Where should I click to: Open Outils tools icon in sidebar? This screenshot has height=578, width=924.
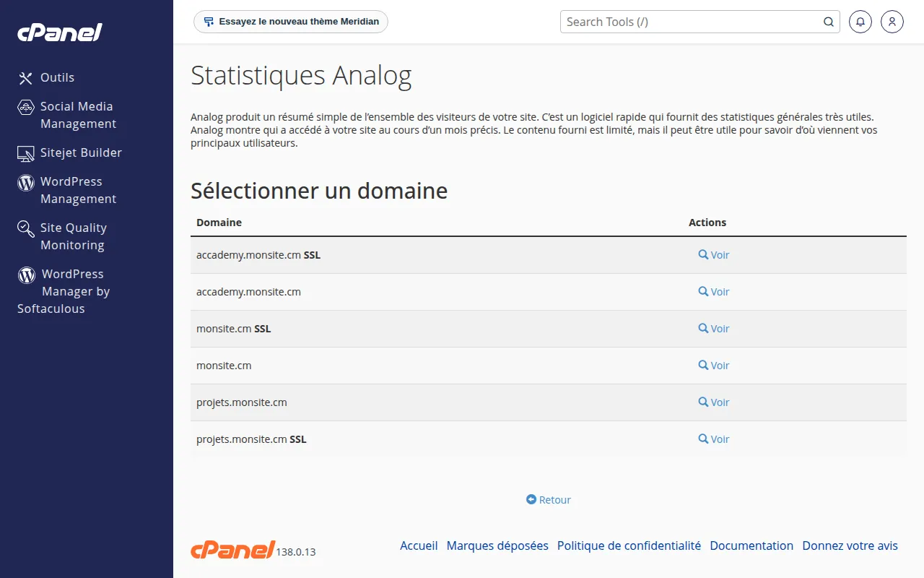(x=26, y=78)
